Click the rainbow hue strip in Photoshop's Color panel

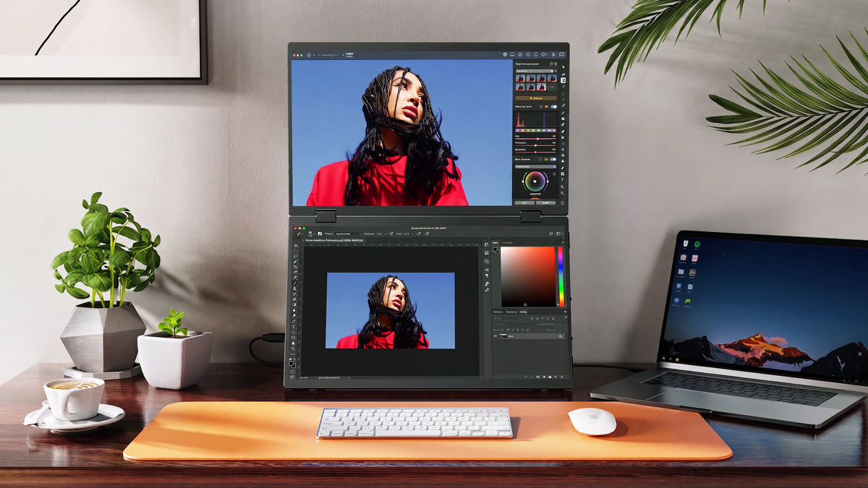(x=560, y=277)
